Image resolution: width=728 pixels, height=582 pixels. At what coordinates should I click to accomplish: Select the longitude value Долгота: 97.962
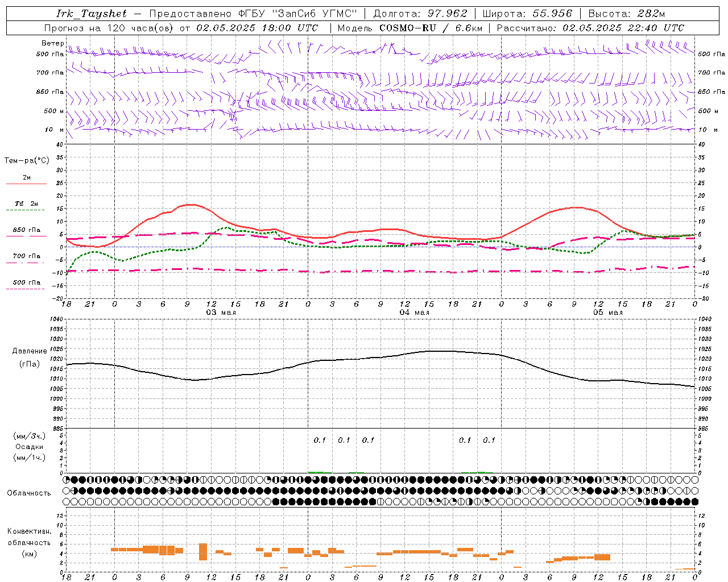(x=420, y=14)
